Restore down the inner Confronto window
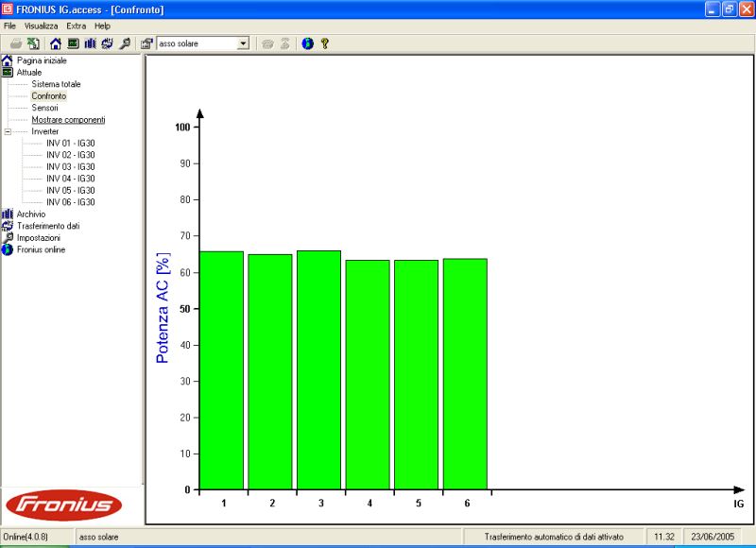 pyautogui.click(x=729, y=9)
